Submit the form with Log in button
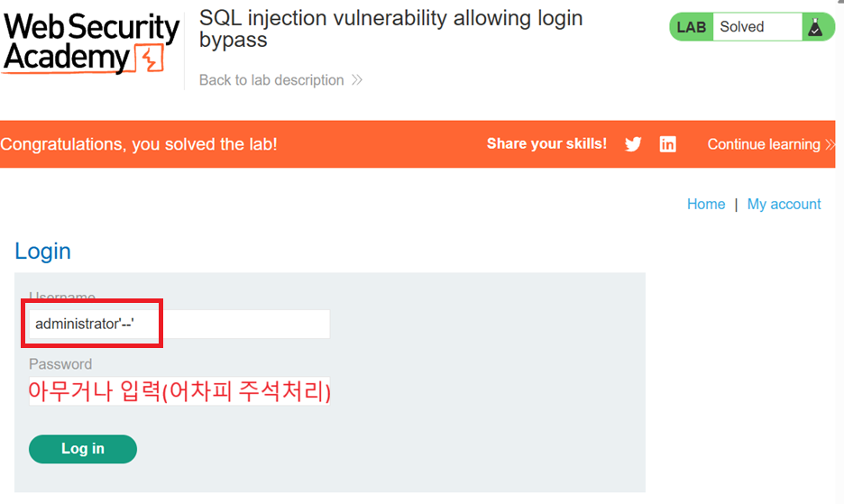 coord(83,449)
